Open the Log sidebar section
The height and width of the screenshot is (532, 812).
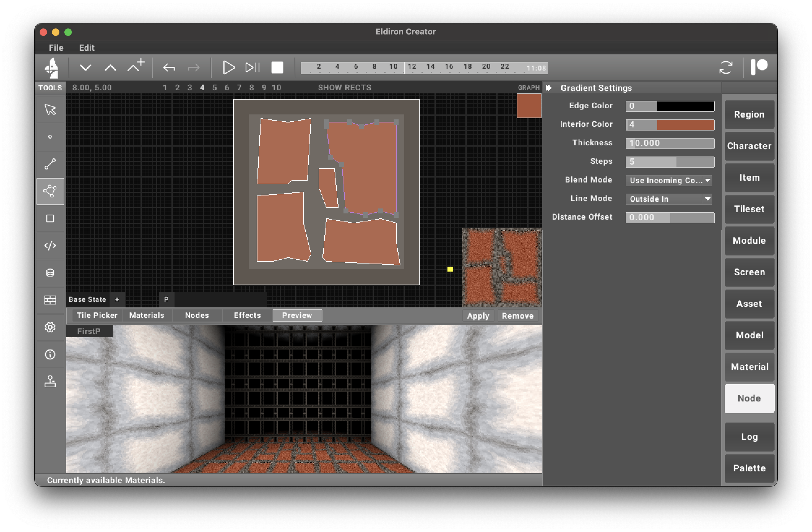tap(749, 437)
